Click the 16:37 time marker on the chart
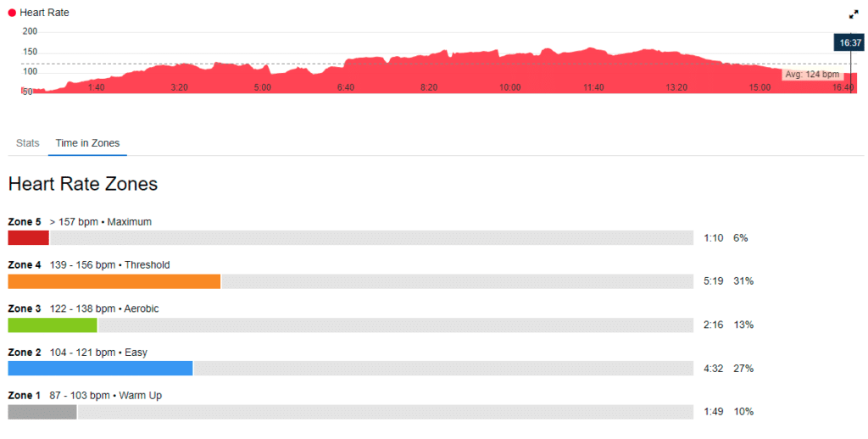The width and height of the screenshot is (868, 439). coord(850,42)
